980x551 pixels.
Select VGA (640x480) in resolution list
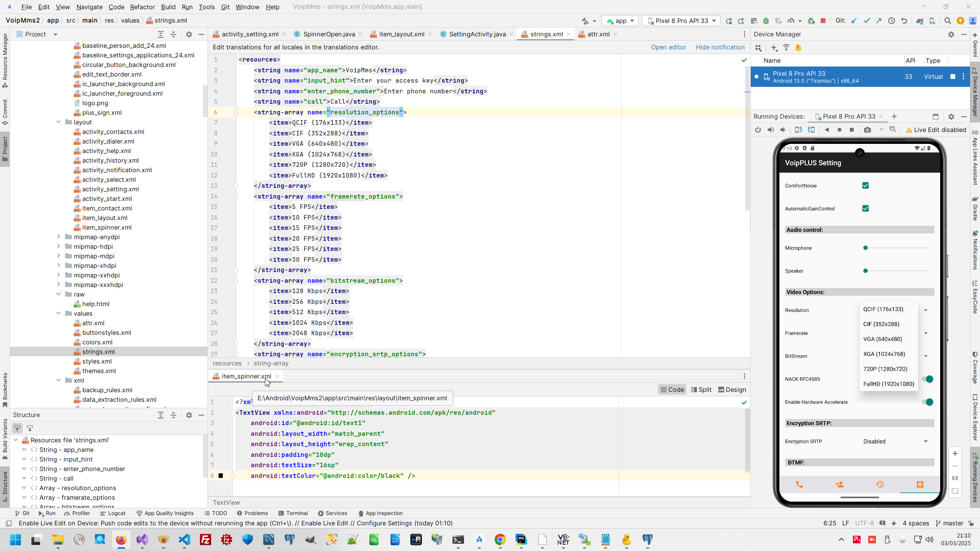pos(882,339)
